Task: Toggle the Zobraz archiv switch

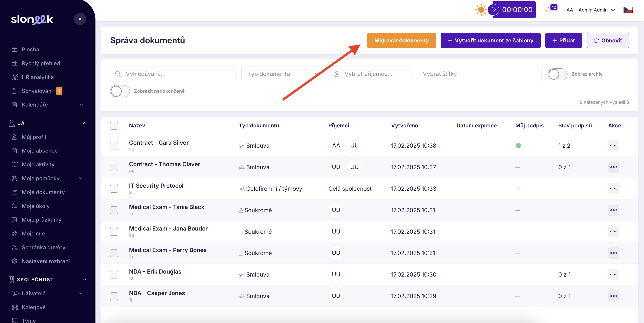Action: (x=557, y=74)
